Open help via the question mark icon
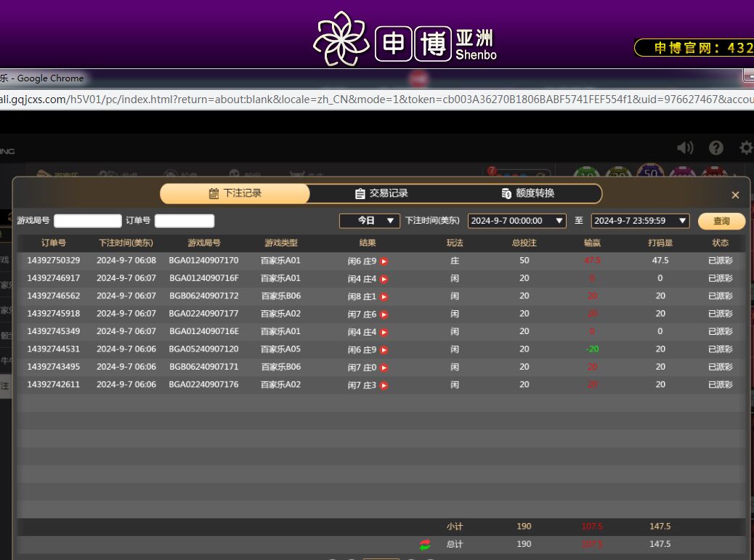 point(716,148)
